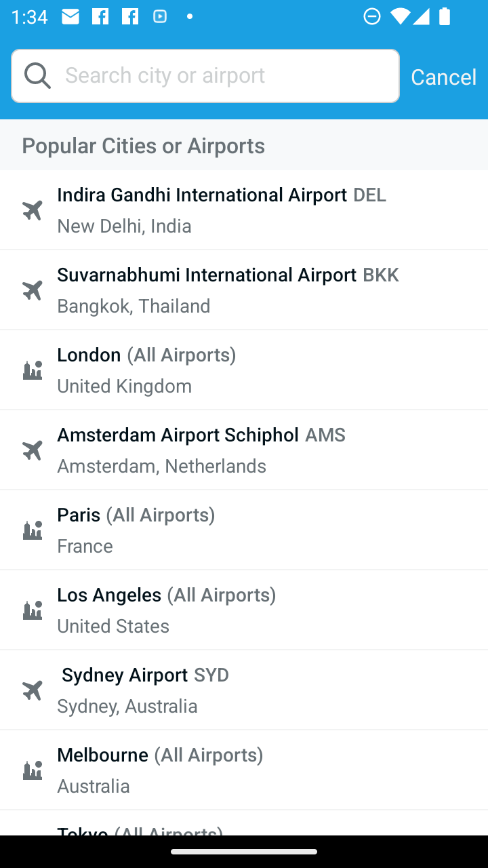Click city skyline icon beside Paris
The width and height of the screenshot is (488, 868).
[x=33, y=530]
